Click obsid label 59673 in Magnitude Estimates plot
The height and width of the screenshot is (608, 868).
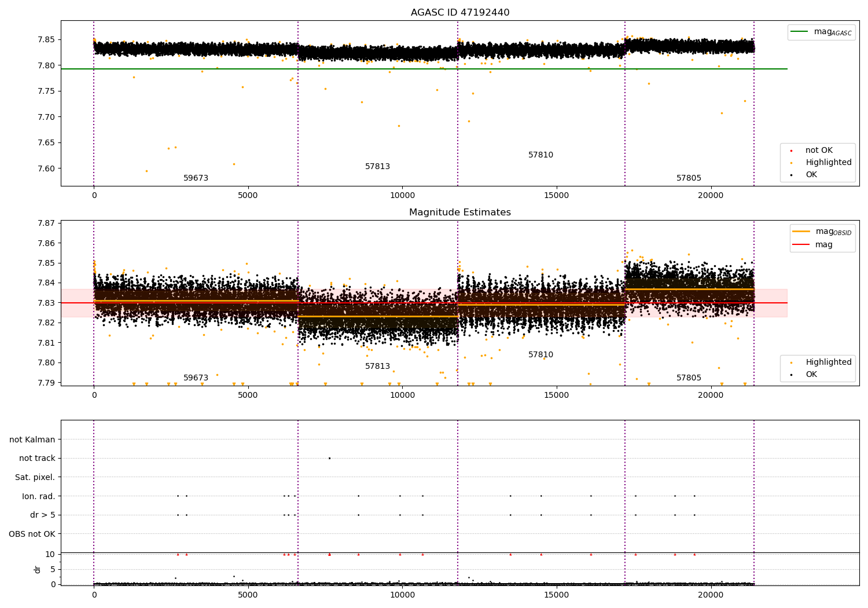pyautogui.click(x=196, y=378)
